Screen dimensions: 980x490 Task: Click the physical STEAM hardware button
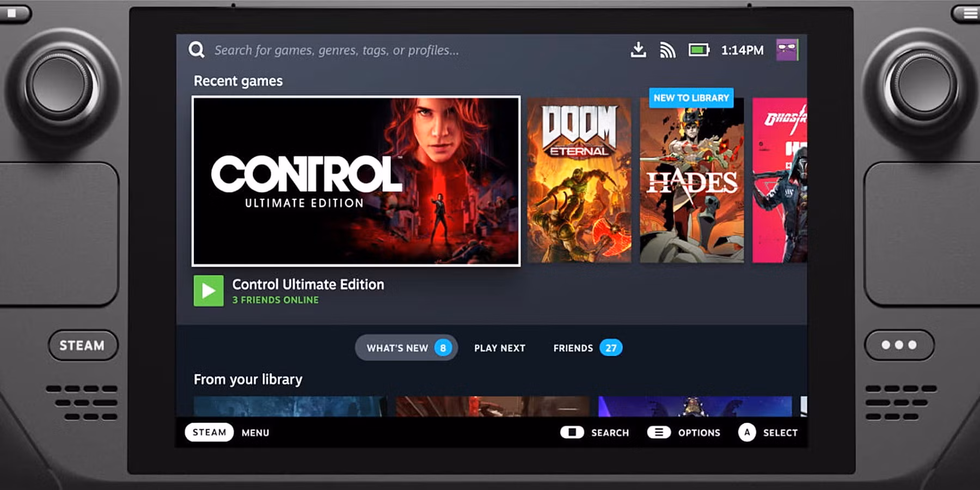click(x=83, y=345)
